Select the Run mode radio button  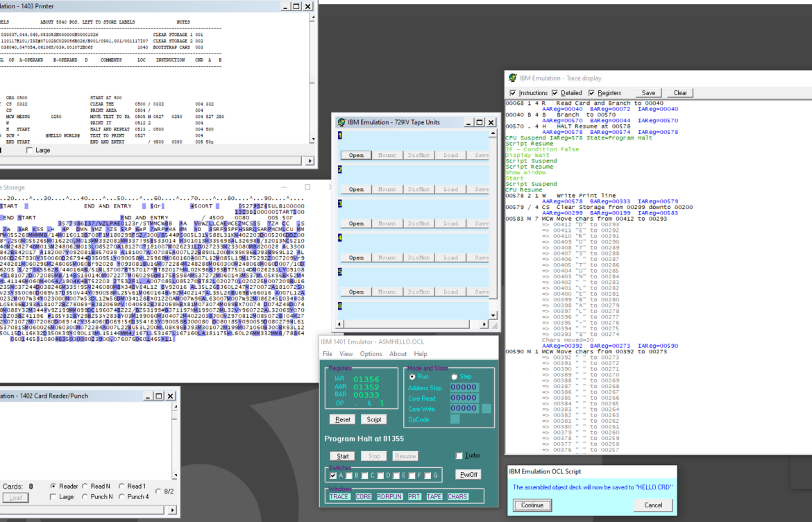[412, 377]
